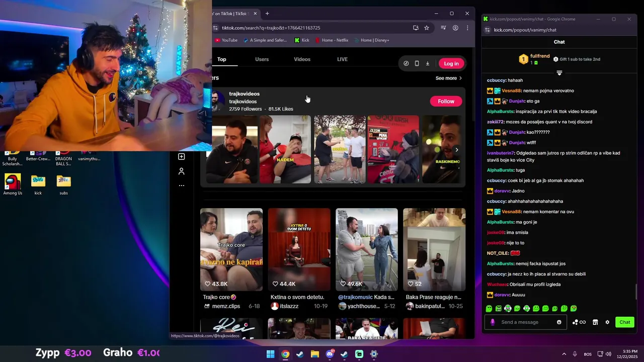
Task: Open the Home | Disney+ bookmark
Action: [372, 40]
